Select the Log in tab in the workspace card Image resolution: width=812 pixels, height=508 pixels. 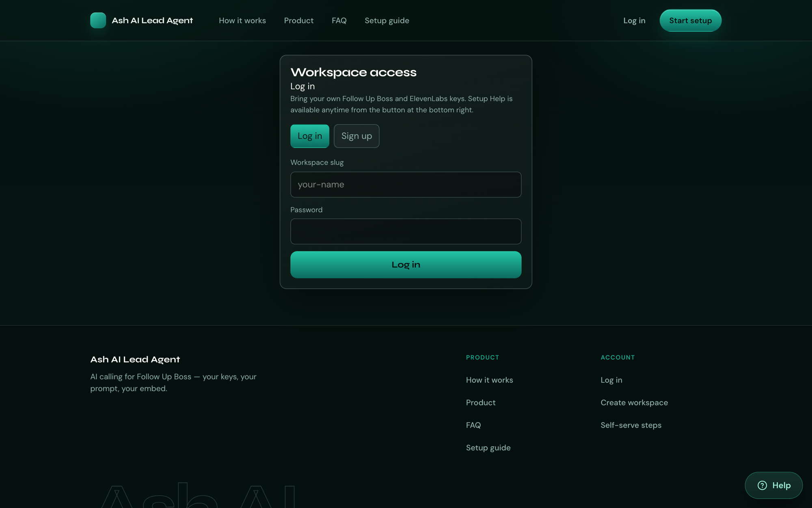pyautogui.click(x=310, y=136)
